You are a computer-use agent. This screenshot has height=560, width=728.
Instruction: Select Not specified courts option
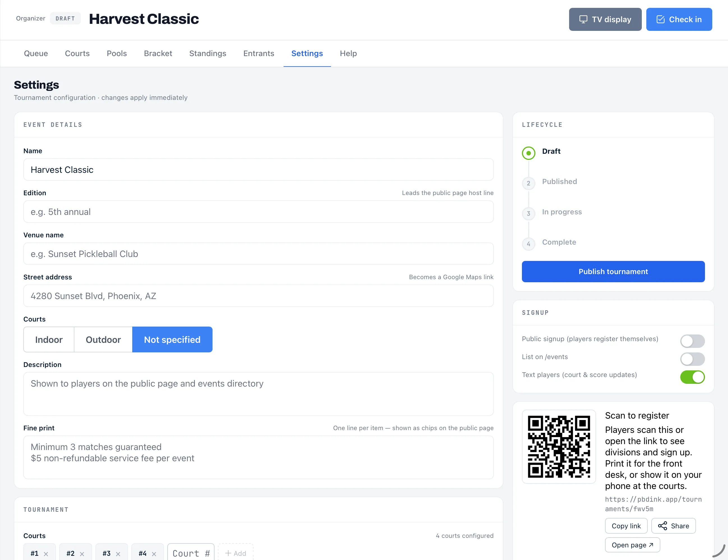[x=172, y=339]
